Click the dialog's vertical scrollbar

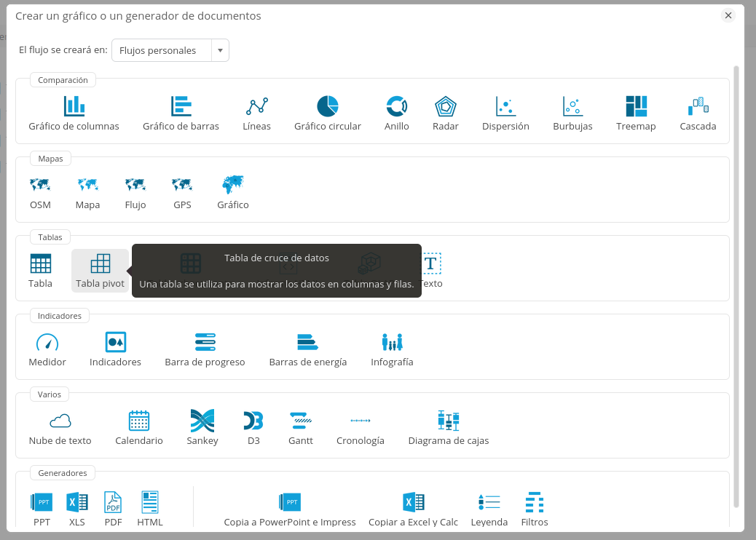tap(736, 284)
